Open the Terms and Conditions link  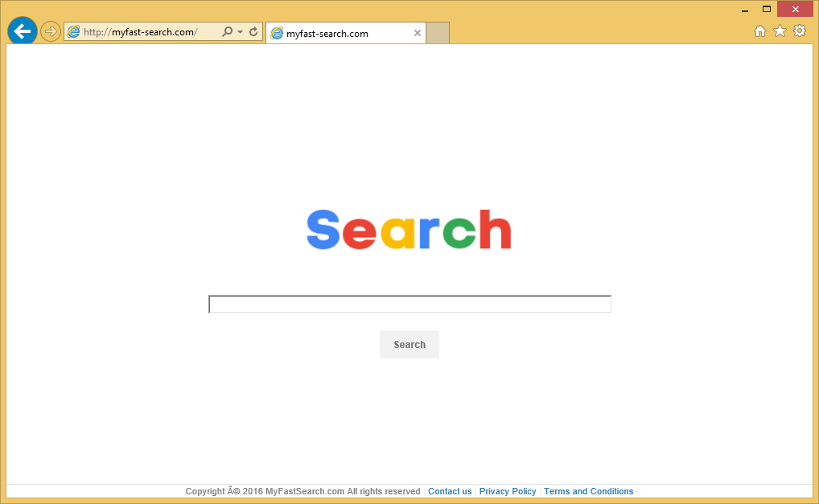tap(589, 491)
